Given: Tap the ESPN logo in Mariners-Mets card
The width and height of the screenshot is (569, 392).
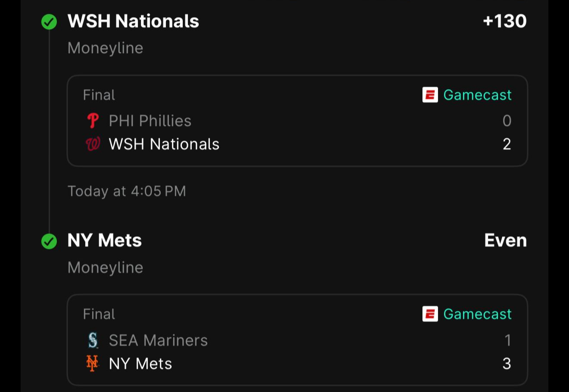Looking at the screenshot, I should click(x=430, y=314).
